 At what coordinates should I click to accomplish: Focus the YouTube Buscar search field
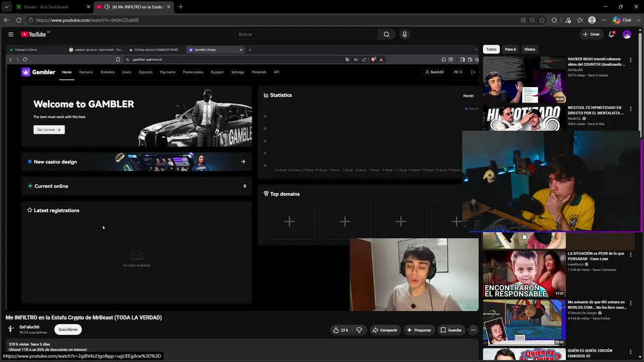[x=306, y=34]
